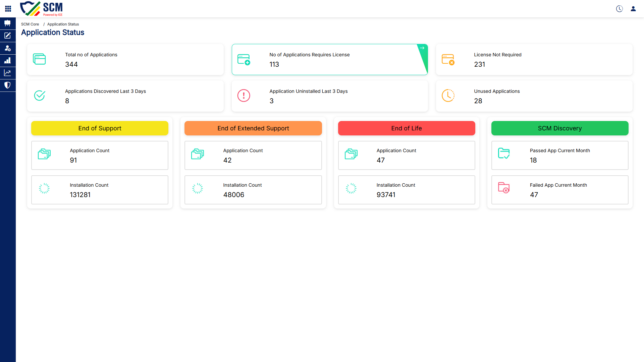Select the edit pencil sidebar icon
Screen dimensions: 644x362
[7, 36]
